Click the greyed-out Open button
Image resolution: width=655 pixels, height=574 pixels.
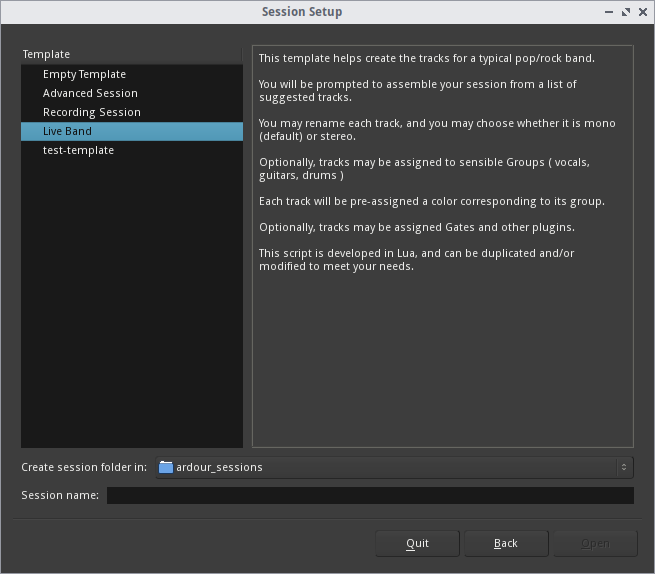(595, 544)
